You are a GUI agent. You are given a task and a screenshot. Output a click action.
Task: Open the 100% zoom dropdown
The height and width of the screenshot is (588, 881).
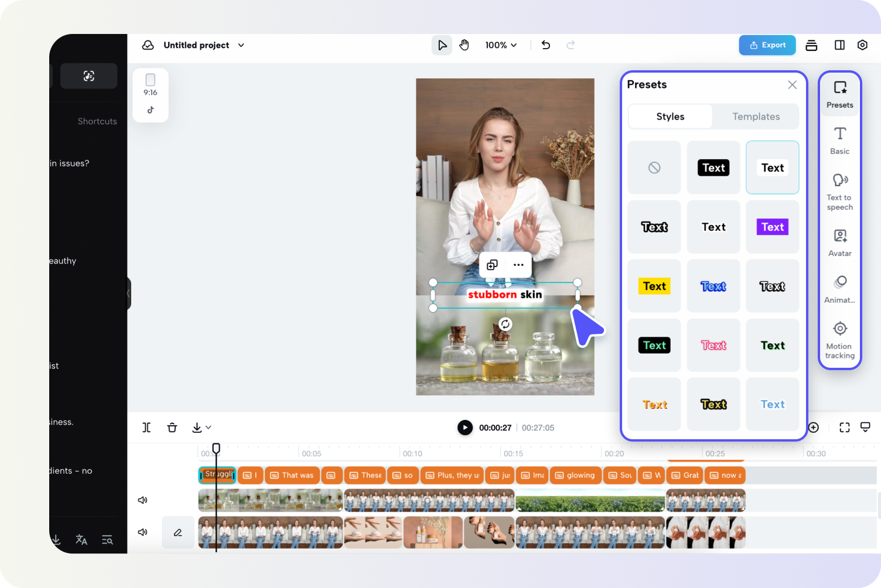pos(501,45)
